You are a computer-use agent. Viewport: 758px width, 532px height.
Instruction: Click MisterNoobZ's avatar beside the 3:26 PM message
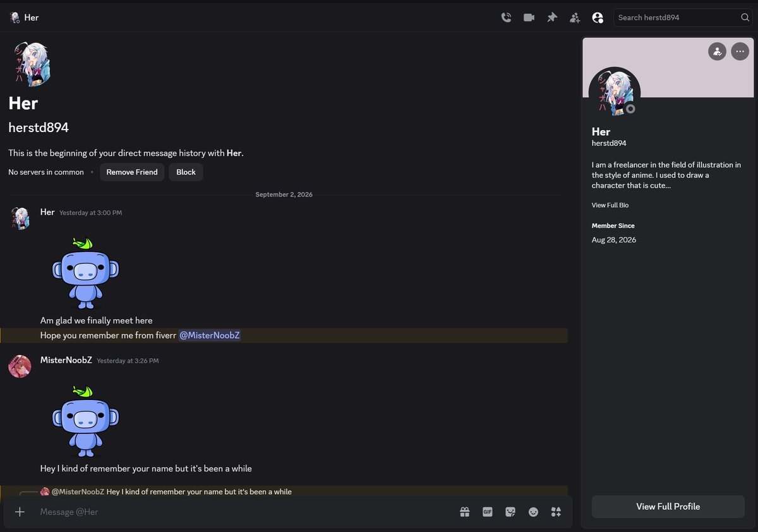tap(20, 366)
